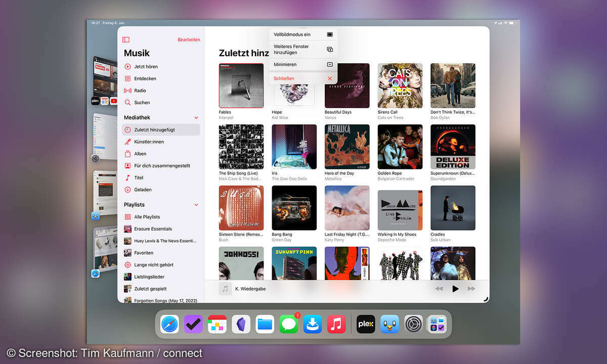Open Bang Bang by Green Day
607x364 pixels.
tap(294, 208)
